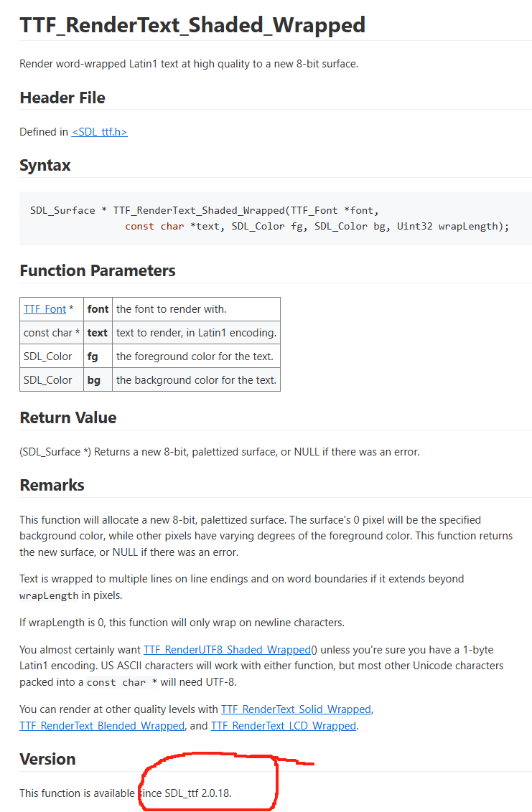
Task: Follow the TTF_RenderUTF8_Shaded_Wrapped link
Action: (227, 650)
